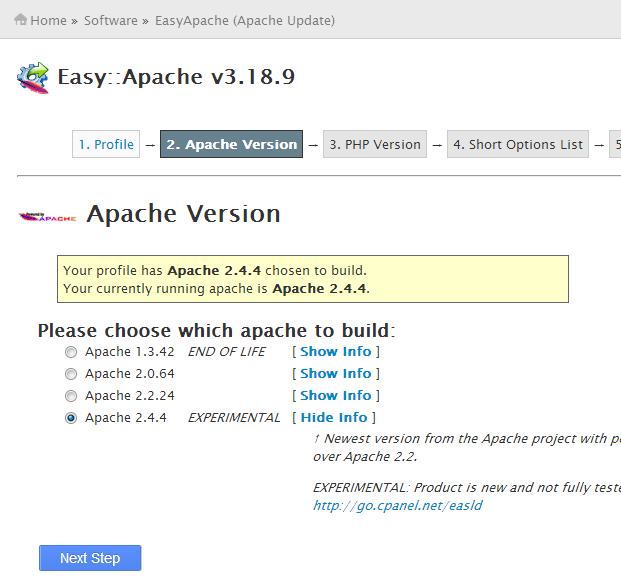This screenshot has height=578, width=621.
Task: Click the Easy::Apache v3.18.9 title
Action: pos(176,77)
